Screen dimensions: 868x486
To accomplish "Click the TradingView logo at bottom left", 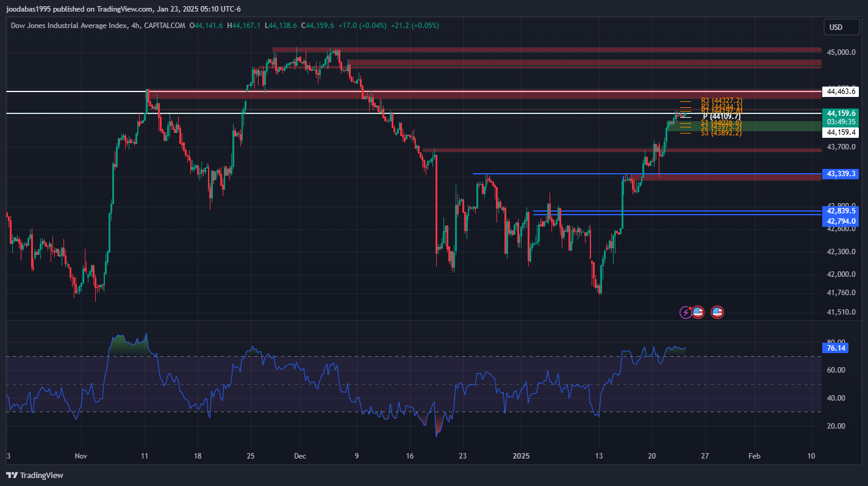I will [x=35, y=475].
